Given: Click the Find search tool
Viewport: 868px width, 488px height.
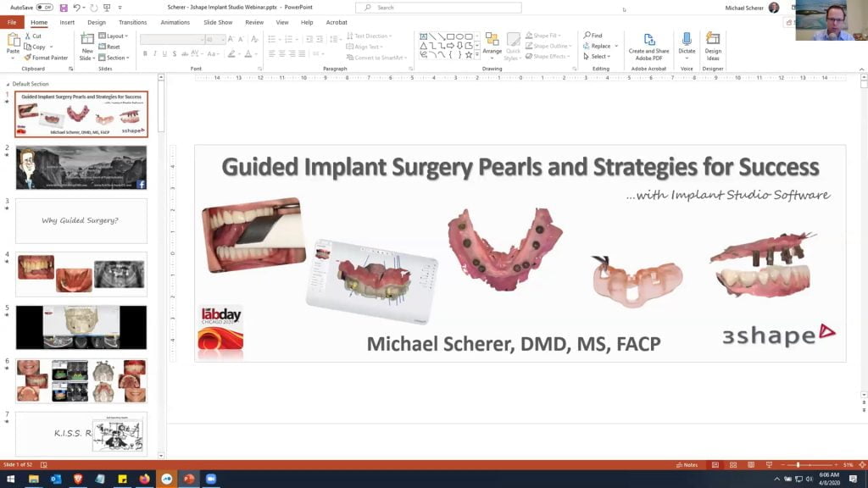Looking at the screenshot, I should click(593, 36).
